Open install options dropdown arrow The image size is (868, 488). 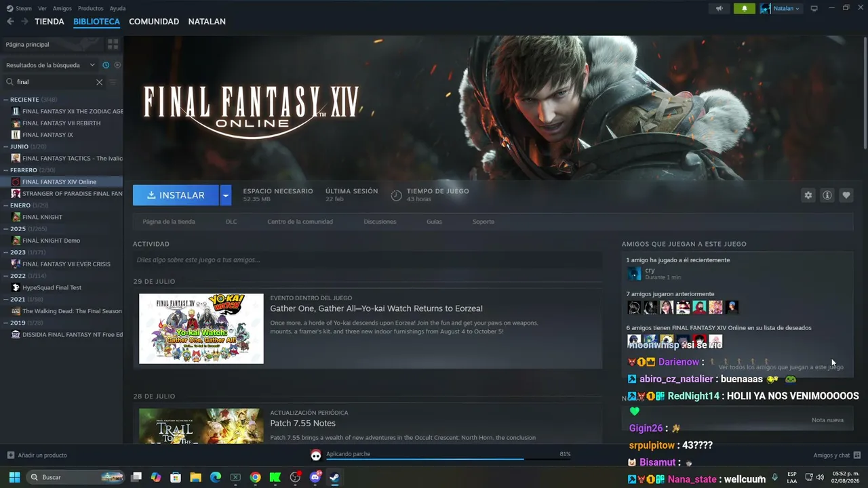coord(226,195)
